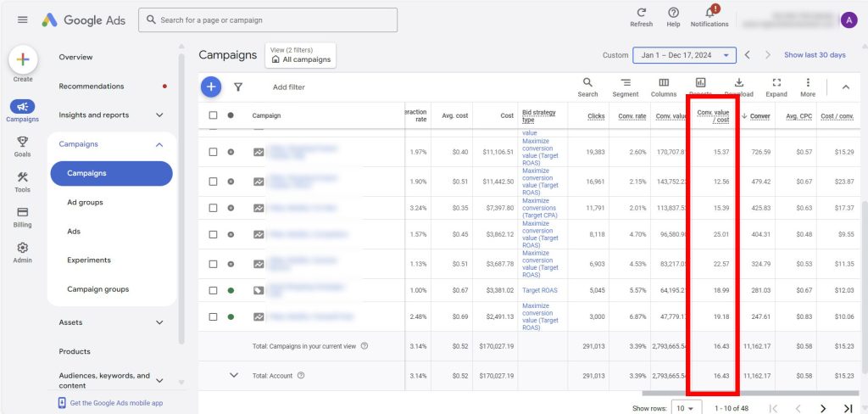Open Campaigns in the left rail
Viewport: 868px width, 414px height.
tap(23, 111)
